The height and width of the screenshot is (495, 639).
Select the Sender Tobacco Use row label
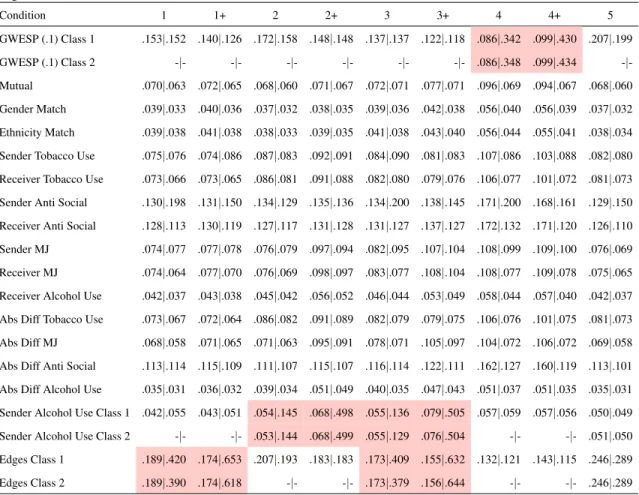pos(47,156)
